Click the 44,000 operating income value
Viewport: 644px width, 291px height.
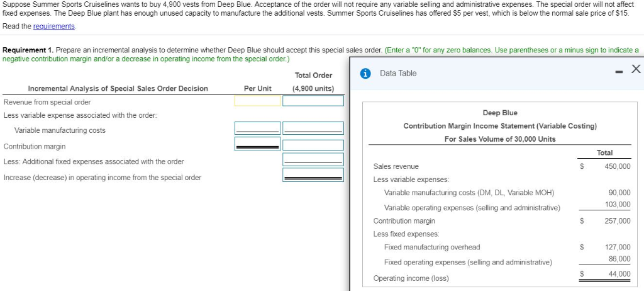[x=619, y=274]
